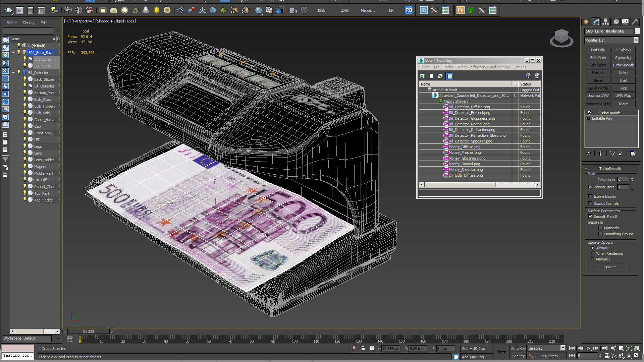644x362 pixels.
Task: Open the Display menu in scene explorer
Action: pos(29,23)
